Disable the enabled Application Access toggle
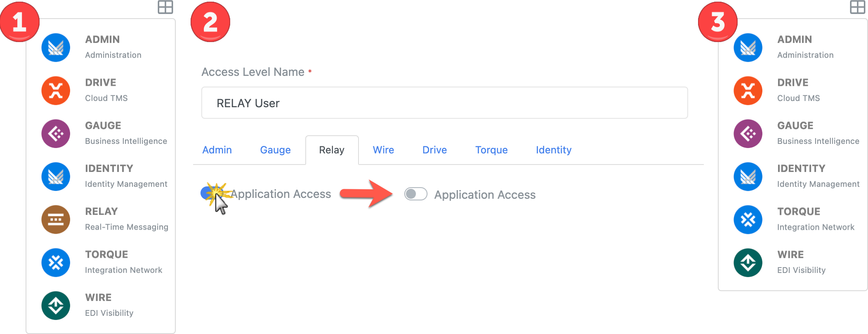The image size is (868, 334). [x=209, y=193]
